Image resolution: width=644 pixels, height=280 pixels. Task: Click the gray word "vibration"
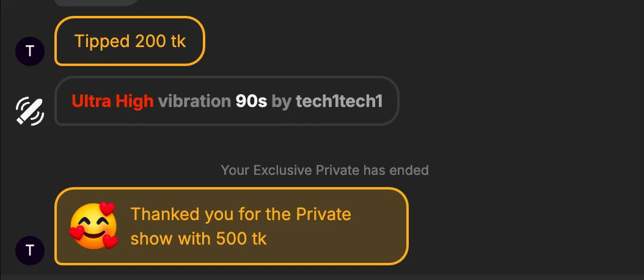click(194, 101)
